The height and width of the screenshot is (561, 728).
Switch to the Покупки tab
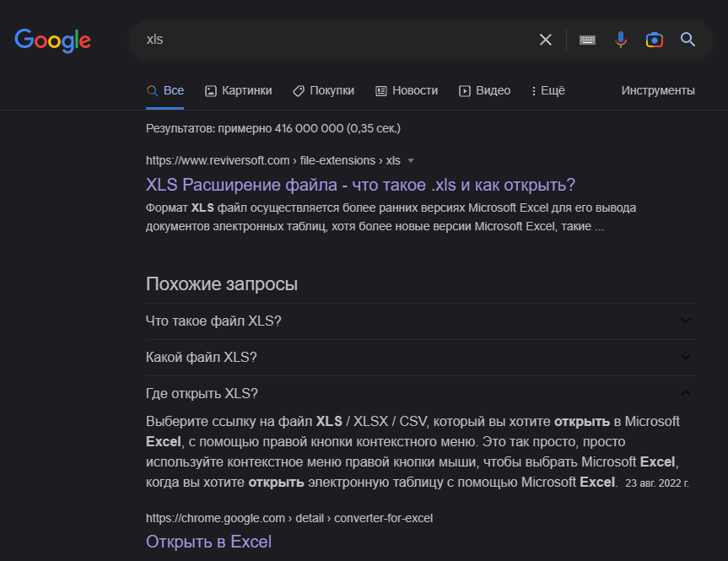coord(324,90)
